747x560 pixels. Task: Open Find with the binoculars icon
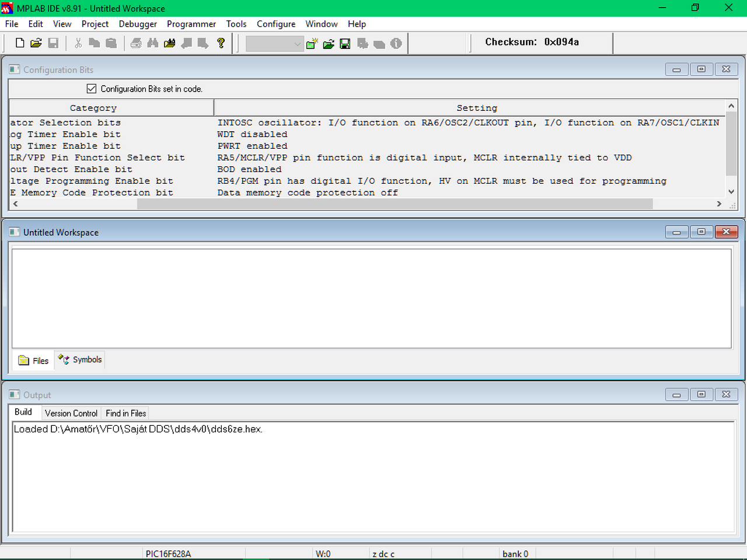coord(153,43)
